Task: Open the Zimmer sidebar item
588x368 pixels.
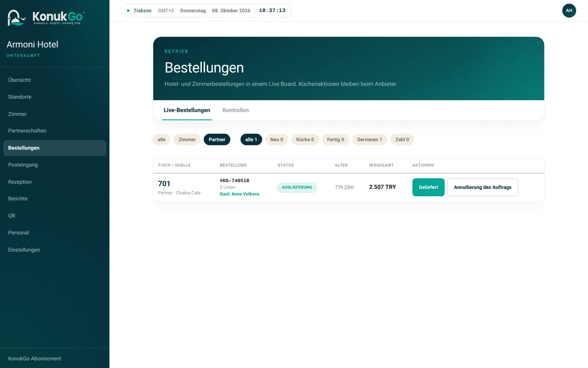Action: coord(55,114)
